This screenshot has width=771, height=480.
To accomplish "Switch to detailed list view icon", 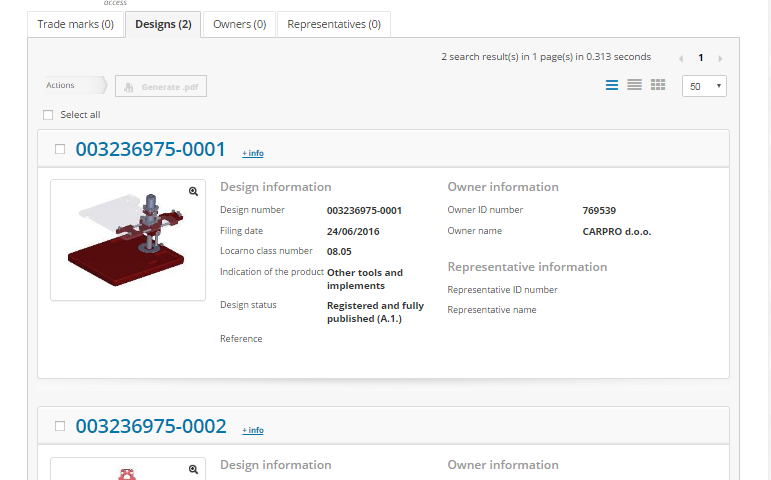I will click(x=612, y=86).
